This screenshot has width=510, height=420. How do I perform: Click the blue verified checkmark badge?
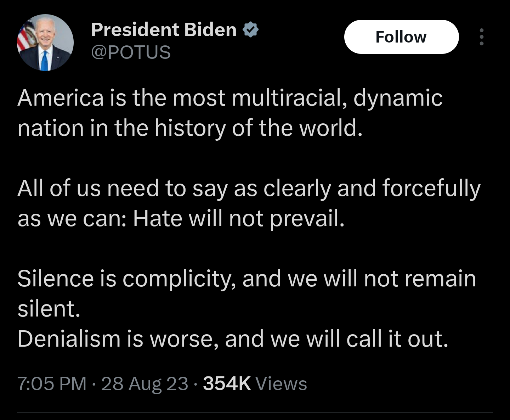tap(250, 30)
